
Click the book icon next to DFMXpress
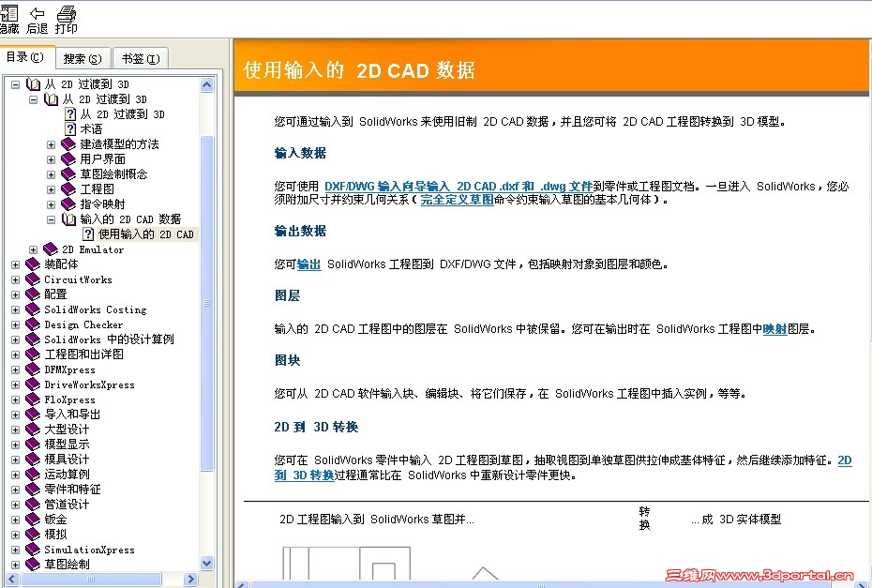tap(33, 369)
